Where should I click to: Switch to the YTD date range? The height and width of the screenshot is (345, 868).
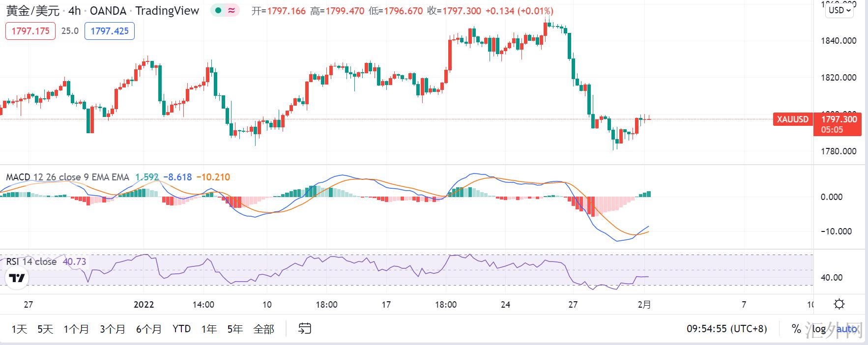[181, 329]
